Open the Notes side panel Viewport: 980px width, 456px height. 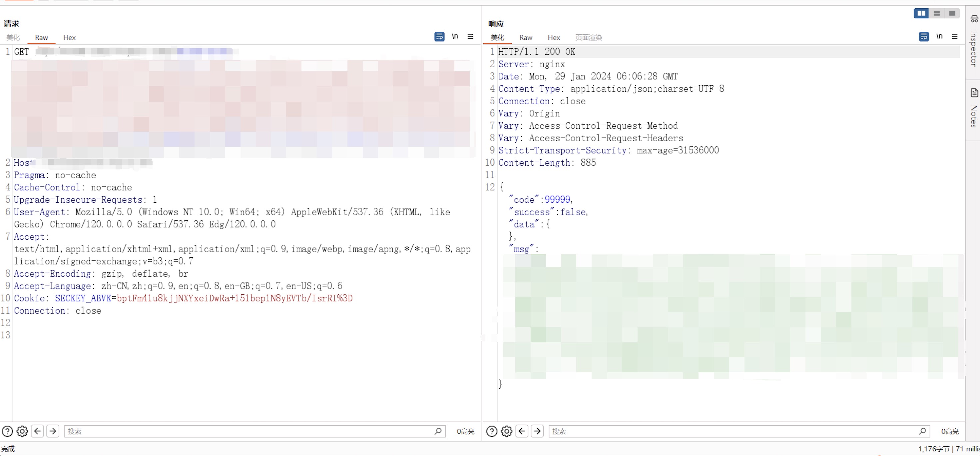click(x=973, y=108)
